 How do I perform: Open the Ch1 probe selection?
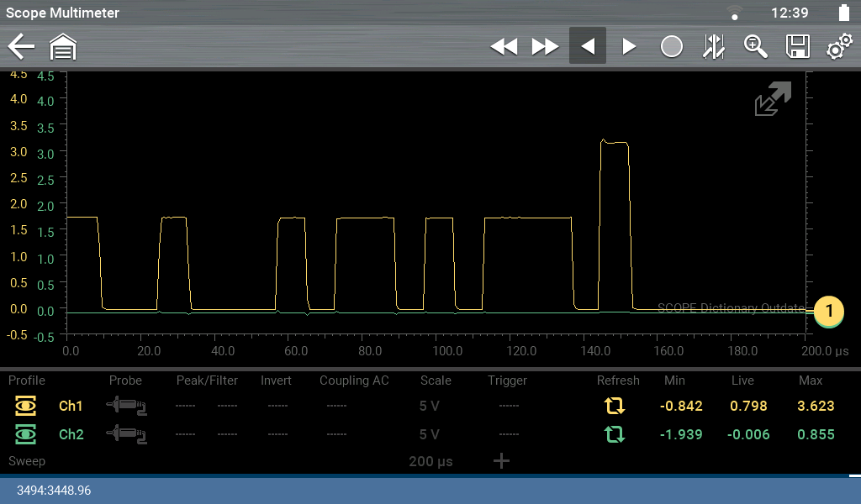[x=126, y=407]
